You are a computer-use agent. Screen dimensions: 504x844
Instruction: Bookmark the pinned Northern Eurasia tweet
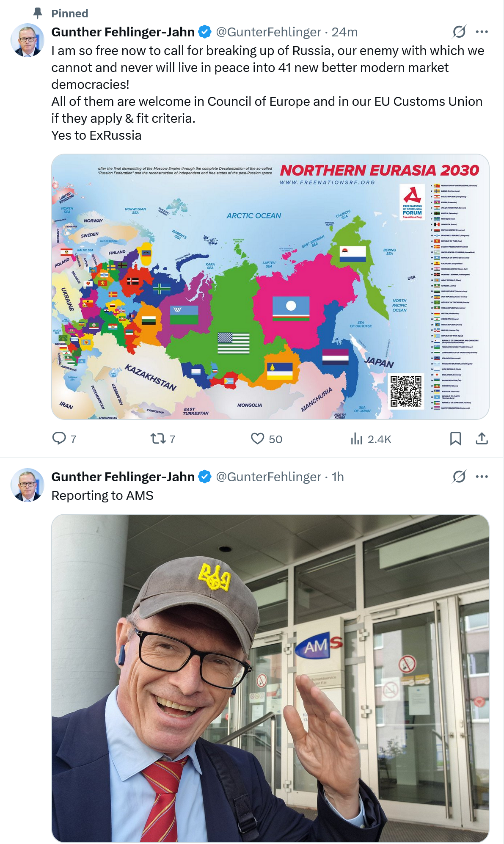(x=455, y=439)
